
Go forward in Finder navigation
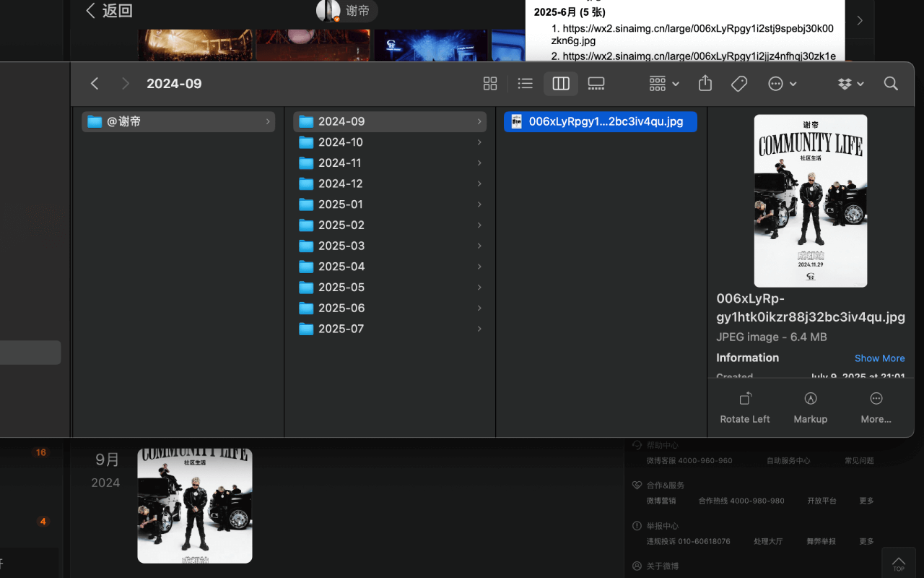[126, 84]
